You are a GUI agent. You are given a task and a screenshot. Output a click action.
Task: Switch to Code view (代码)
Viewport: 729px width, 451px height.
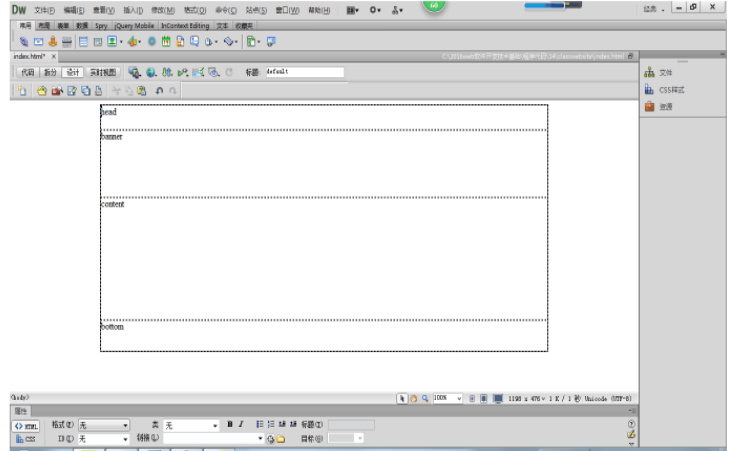(28, 72)
